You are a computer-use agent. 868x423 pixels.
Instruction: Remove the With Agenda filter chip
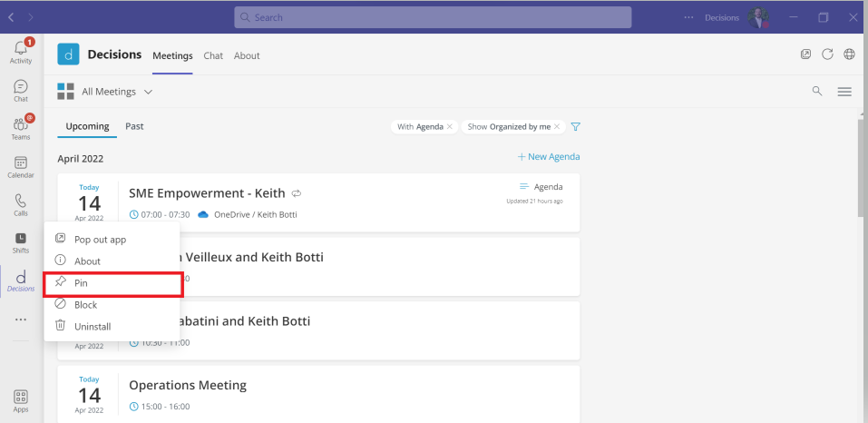click(450, 127)
